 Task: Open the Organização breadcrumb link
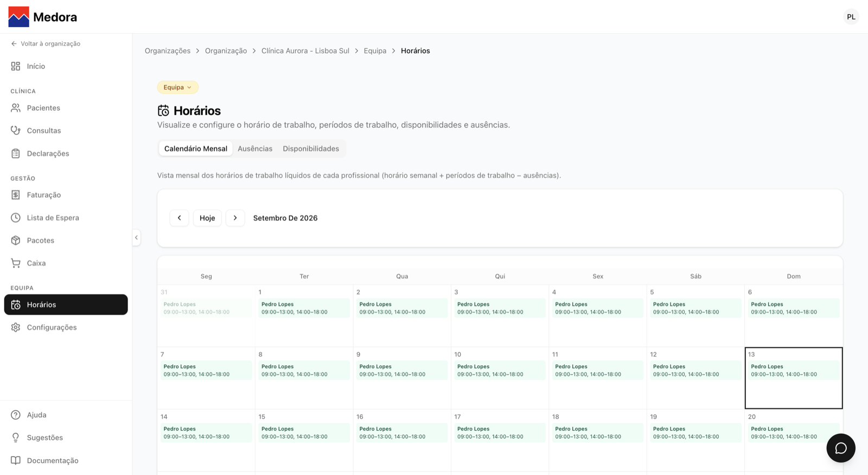(226, 50)
